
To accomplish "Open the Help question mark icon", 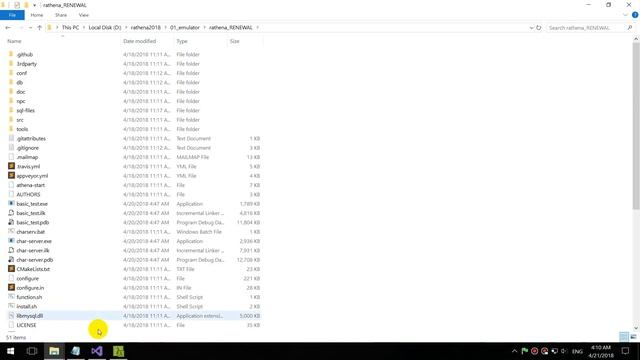I will click(635, 15).
